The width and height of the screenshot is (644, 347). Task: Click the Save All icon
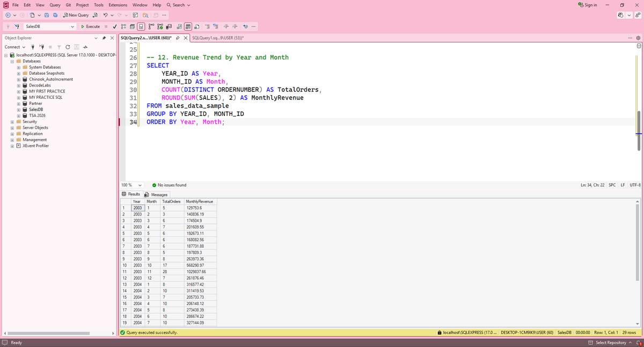(x=55, y=15)
